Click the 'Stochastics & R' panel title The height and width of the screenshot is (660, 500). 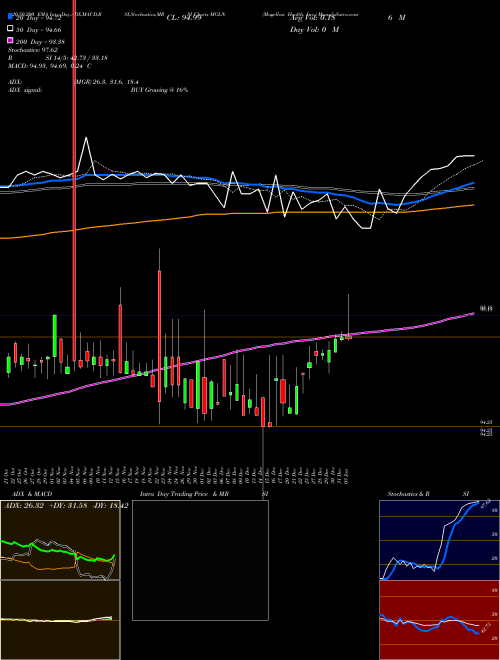408,494
